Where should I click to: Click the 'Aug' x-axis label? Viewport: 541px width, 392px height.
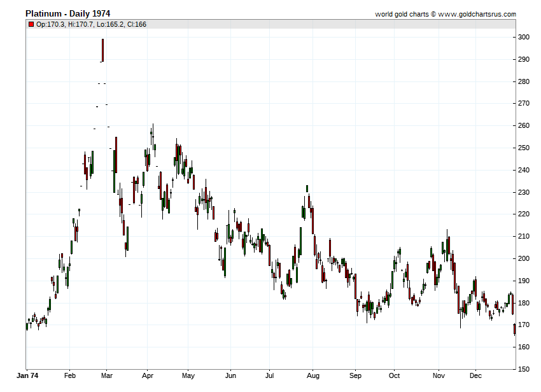(x=313, y=375)
